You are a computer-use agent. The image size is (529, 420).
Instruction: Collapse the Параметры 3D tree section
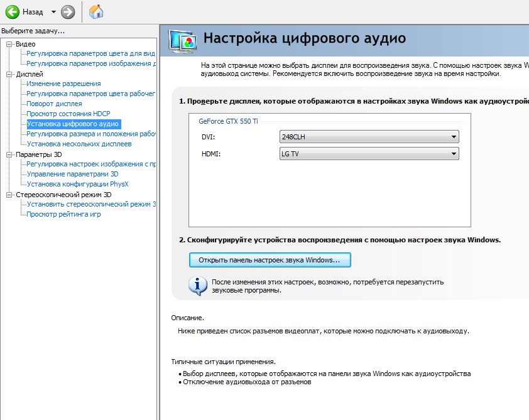click(9, 154)
